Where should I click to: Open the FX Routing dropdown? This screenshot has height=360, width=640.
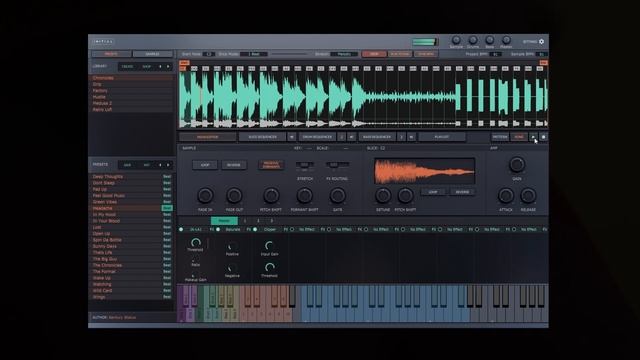pos(337,165)
